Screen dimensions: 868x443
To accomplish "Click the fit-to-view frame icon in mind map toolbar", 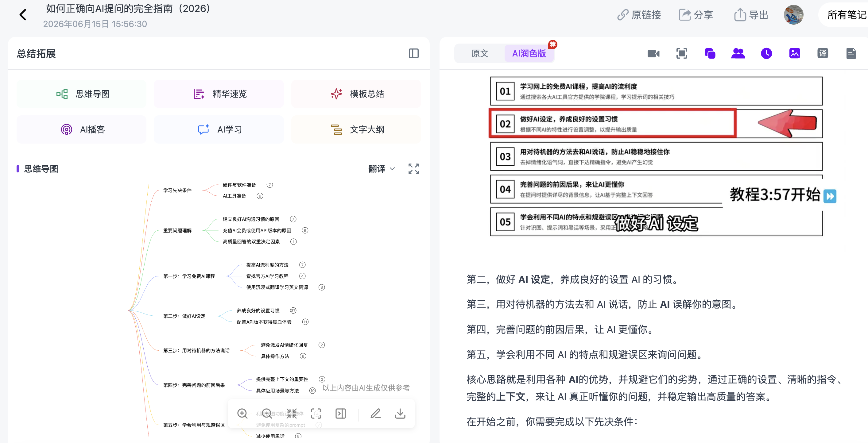I will pyautogui.click(x=316, y=414).
